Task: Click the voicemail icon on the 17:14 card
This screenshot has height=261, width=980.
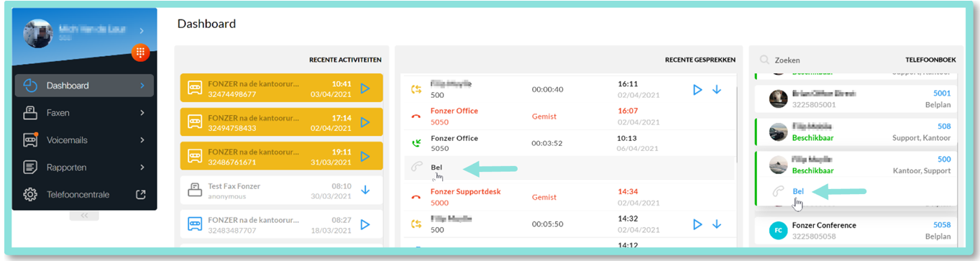Action: [x=195, y=122]
